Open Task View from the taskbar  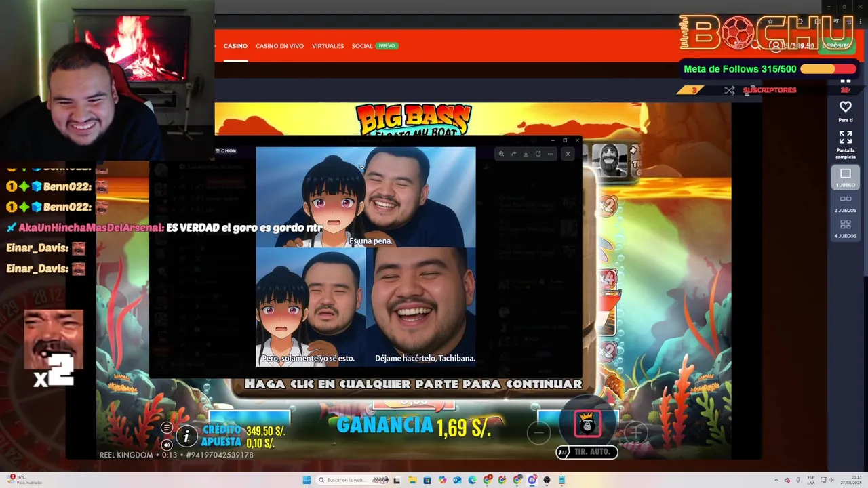point(397,480)
